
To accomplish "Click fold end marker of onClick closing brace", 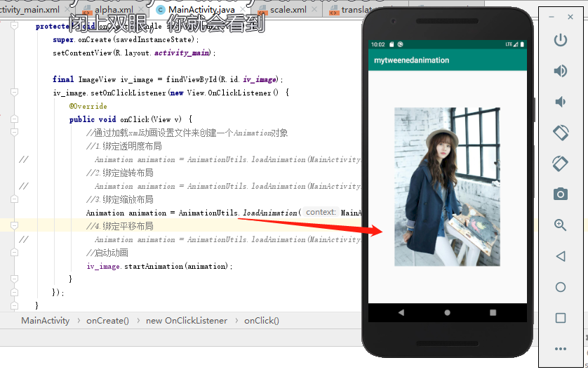I will (14, 279).
